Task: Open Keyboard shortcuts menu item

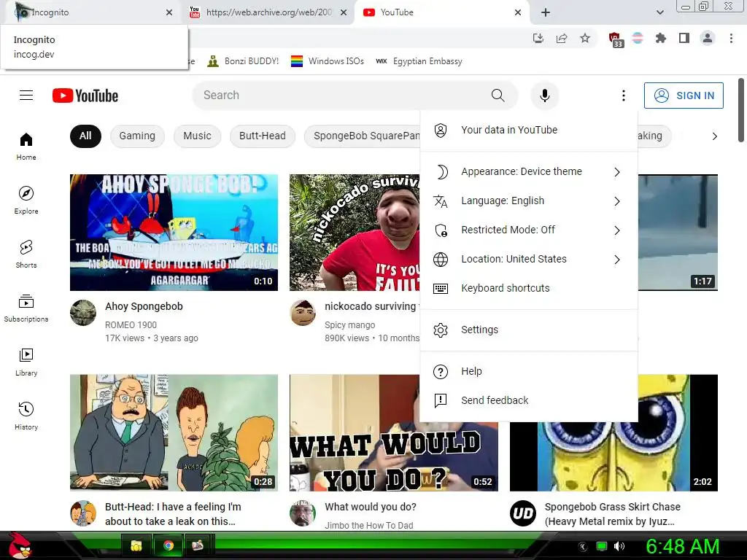Action: pos(529,288)
